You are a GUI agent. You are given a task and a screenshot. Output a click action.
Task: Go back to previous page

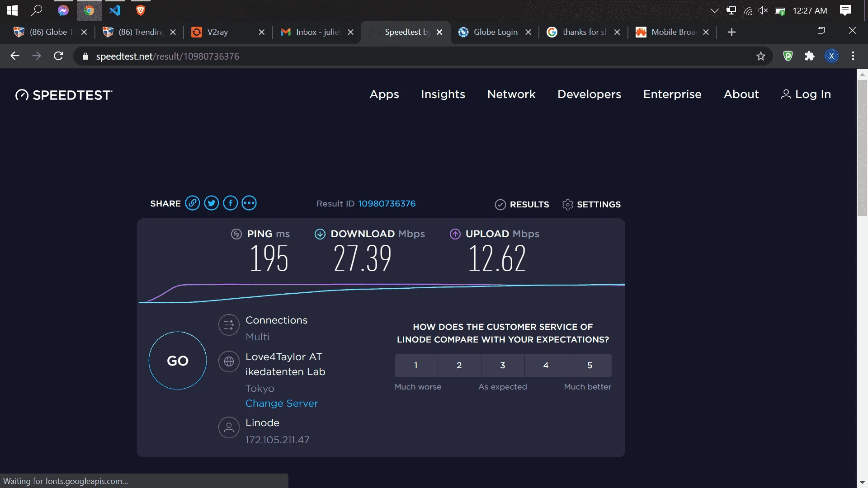click(15, 56)
